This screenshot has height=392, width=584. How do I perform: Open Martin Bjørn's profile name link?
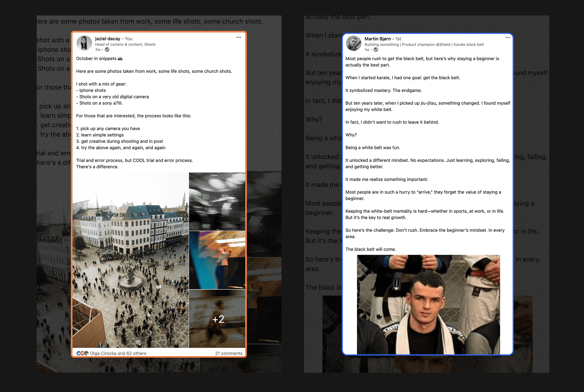pyautogui.click(x=377, y=39)
